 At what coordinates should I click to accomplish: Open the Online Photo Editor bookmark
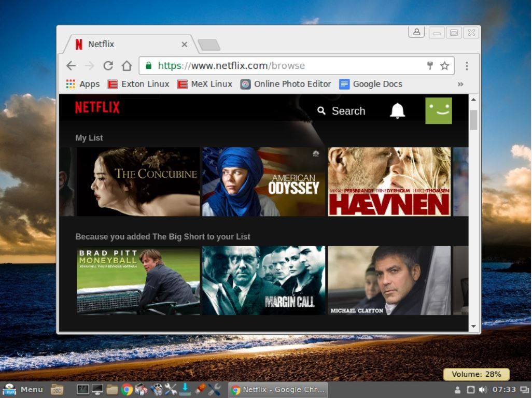click(286, 84)
